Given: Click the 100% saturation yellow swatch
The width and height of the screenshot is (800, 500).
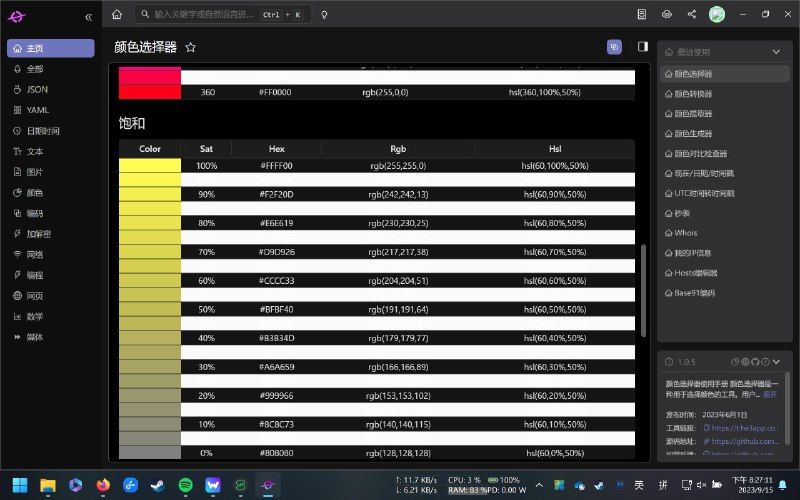Looking at the screenshot, I should tap(150, 171).
